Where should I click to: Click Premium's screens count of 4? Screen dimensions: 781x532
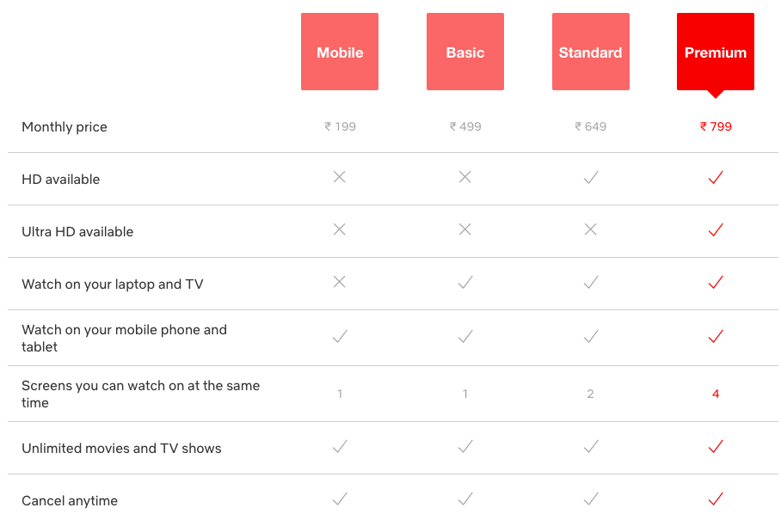pos(716,394)
